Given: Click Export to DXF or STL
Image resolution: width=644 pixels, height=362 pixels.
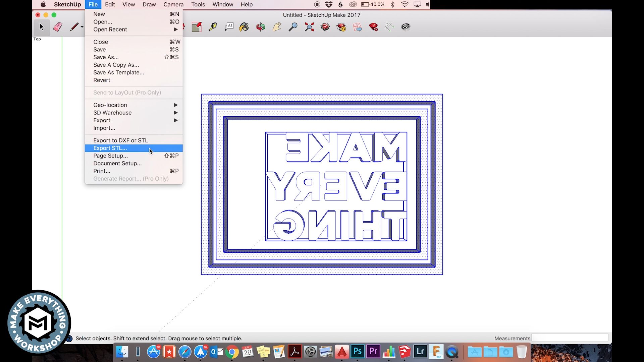Looking at the screenshot, I should coord(120,140).
